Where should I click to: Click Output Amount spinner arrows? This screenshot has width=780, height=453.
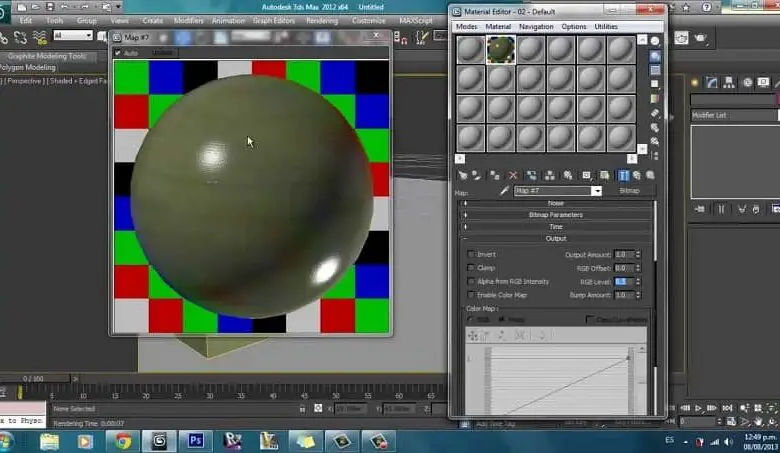click(x=638, y=255)
